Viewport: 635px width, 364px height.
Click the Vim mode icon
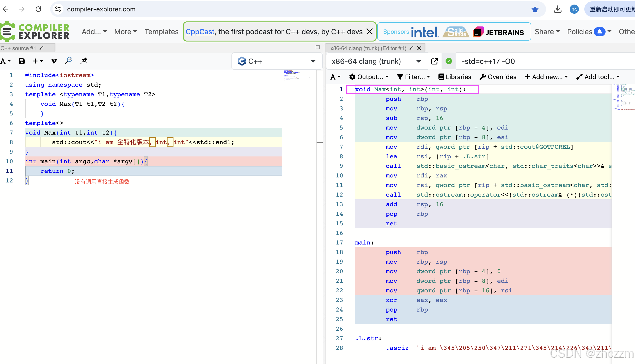click(54, 61)
